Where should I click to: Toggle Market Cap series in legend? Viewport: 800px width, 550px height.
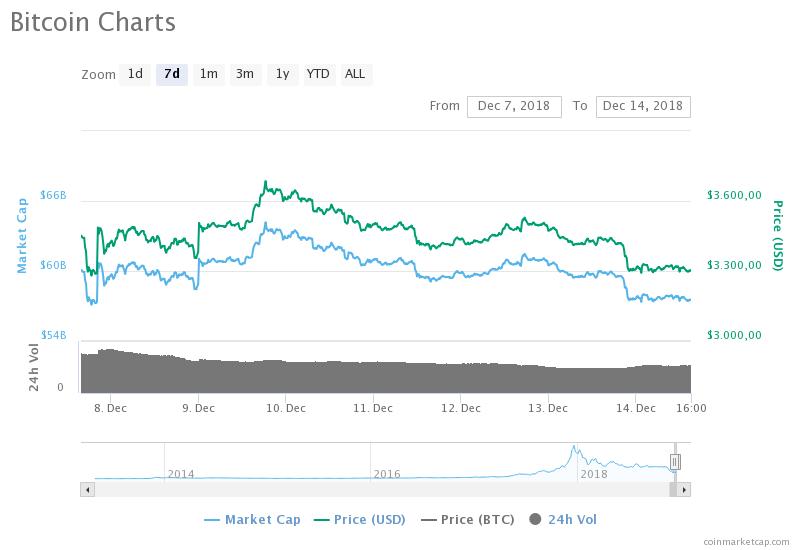[253, 520]
